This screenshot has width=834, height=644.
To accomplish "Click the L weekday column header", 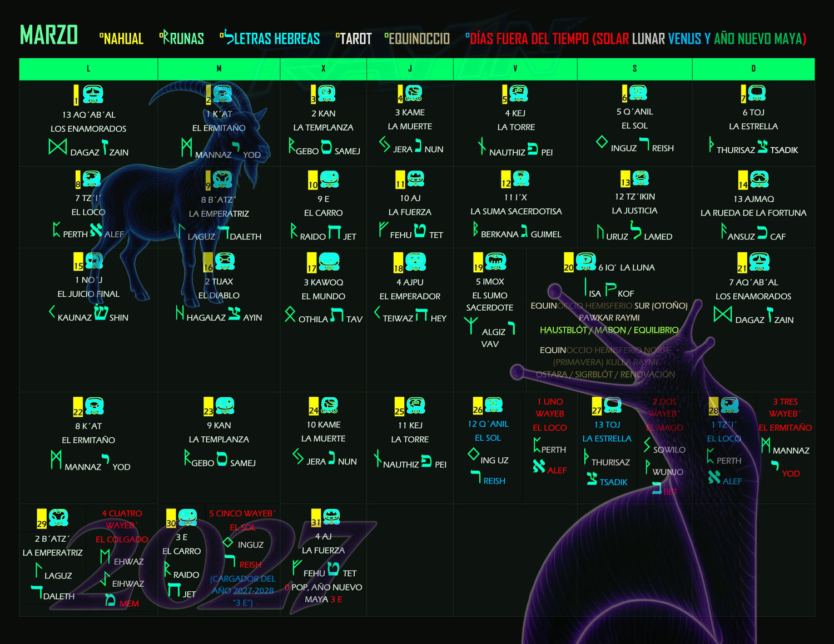I will point(88,69).
